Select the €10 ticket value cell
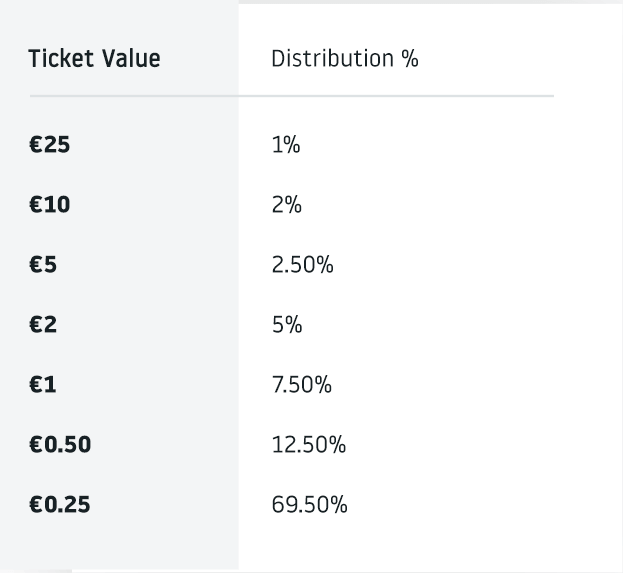The width and height of the screenshot is (623, 573). click(50, 205)
